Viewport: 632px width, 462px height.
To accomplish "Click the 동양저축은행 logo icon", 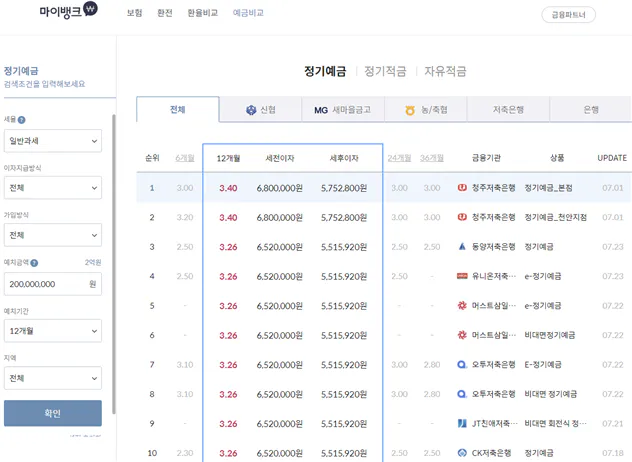I will pos(462,246).
